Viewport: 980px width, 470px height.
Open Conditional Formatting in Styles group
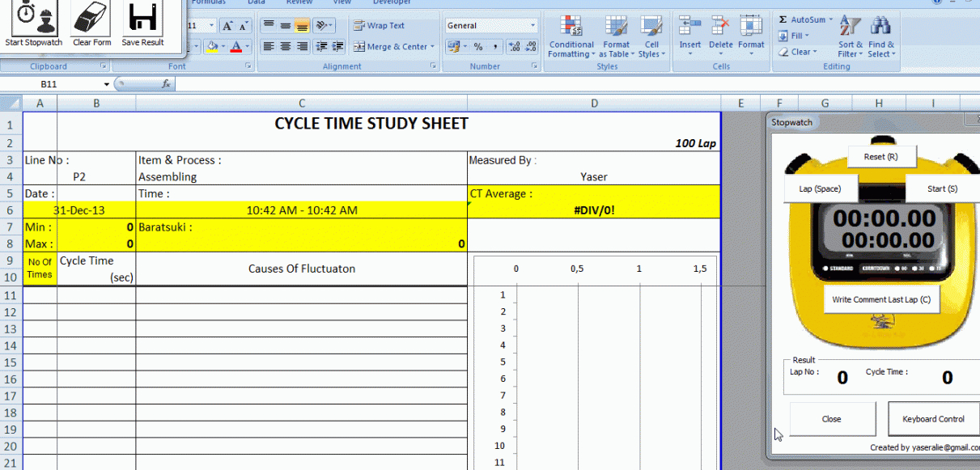pos(571,36)
